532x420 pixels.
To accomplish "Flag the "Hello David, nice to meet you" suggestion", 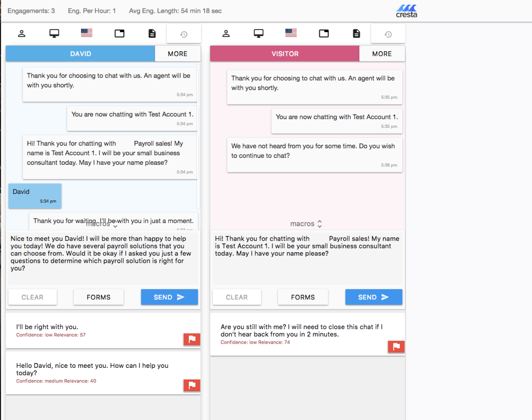I will pos(192,385).
